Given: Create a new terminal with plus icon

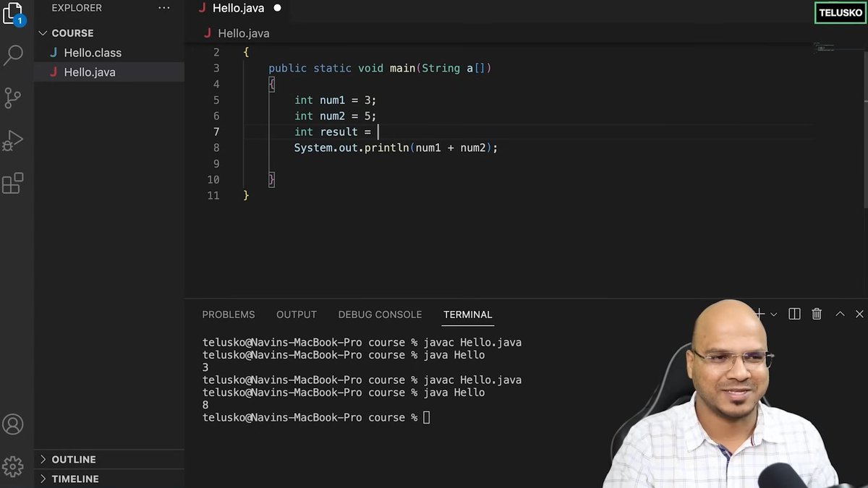Looking at the screenshot, I should [x=759, y=314].
